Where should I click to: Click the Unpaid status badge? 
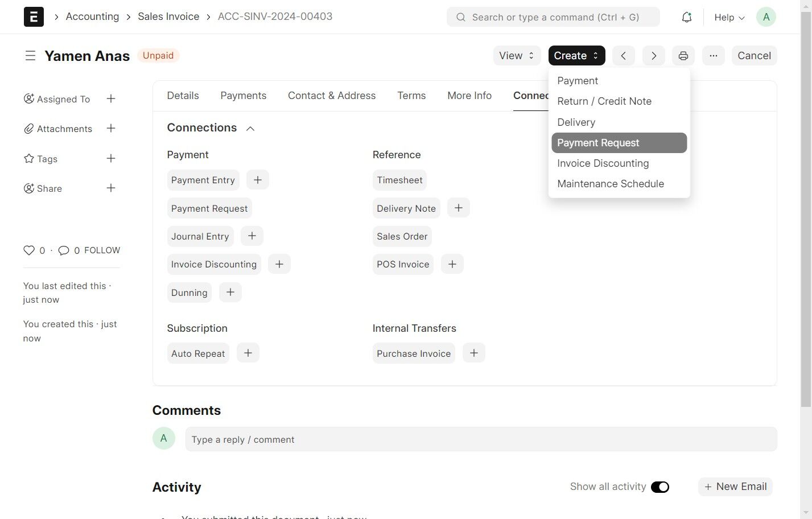pos(158,55)
